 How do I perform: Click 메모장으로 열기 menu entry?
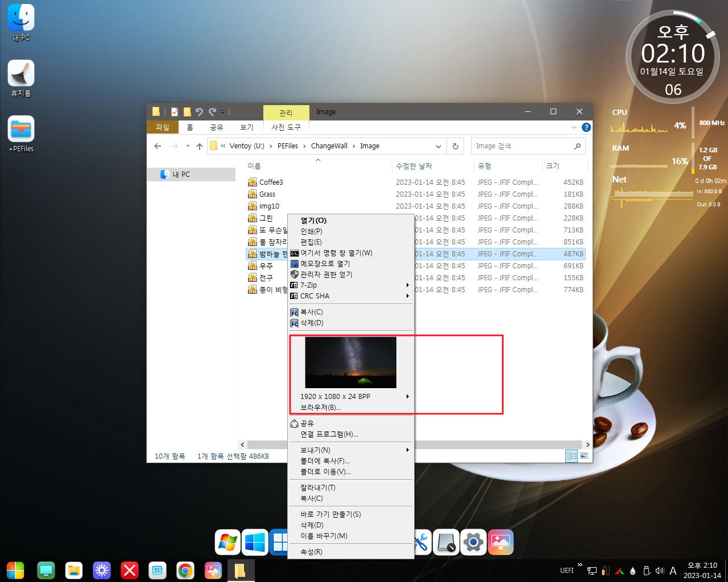[x=350, y=264]
